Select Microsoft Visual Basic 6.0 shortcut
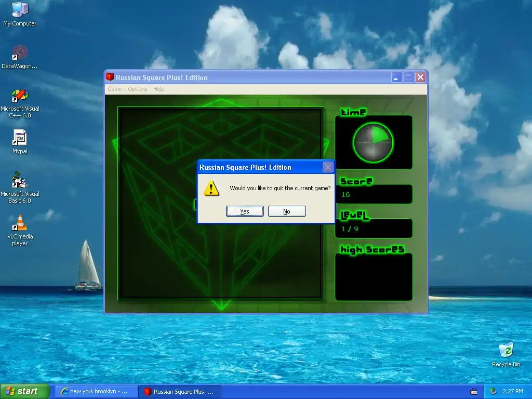 (x=20, y=188)
